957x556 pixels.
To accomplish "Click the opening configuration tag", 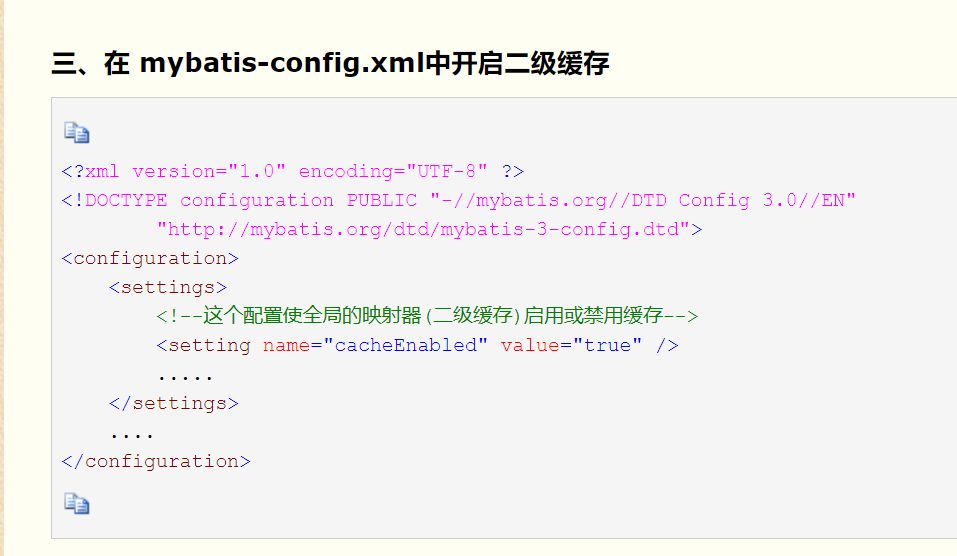I will tap(150, 259).
